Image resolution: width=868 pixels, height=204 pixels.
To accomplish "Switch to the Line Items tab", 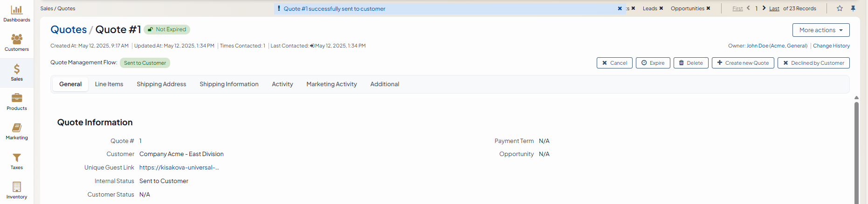I will coord(109,84).
